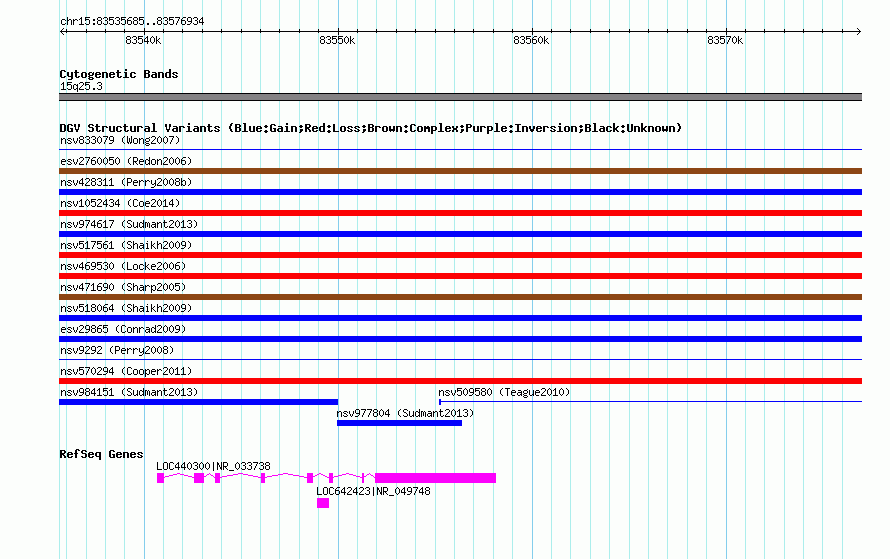Select the nsv469530 (Locke2006) variant bar
The height and width of the screenshot is (559, 890).
460,276
